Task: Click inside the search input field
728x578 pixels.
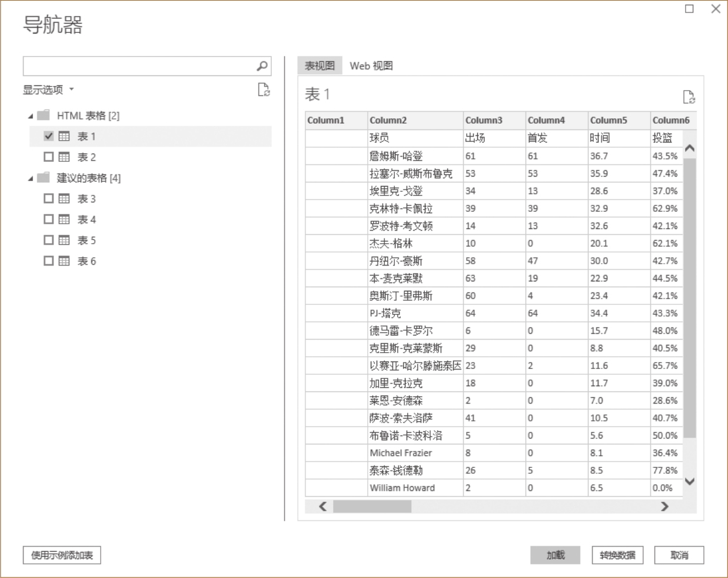Action: pyautogui.click(x=138, y=66)
